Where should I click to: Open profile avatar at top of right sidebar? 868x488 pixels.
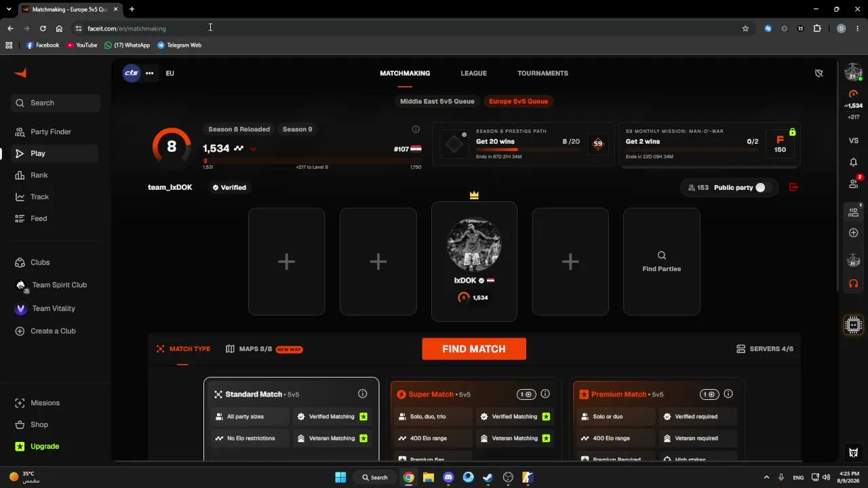[x=853, y=72]
